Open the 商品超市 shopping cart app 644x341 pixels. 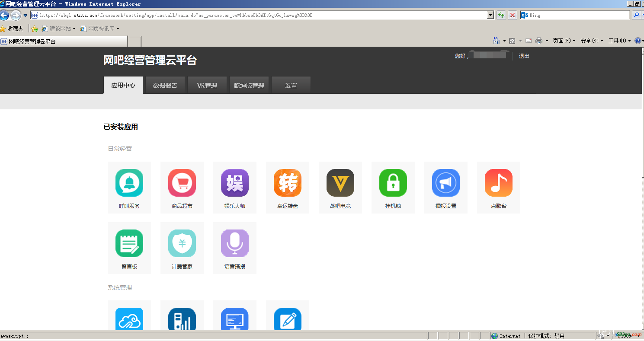[x=182, y=183]
